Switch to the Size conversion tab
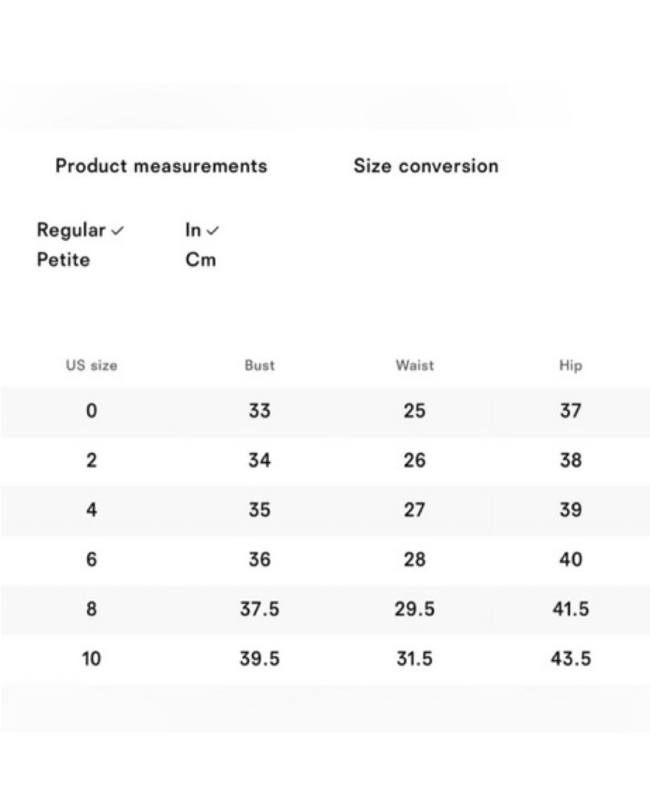 click(x=426, y=166)
